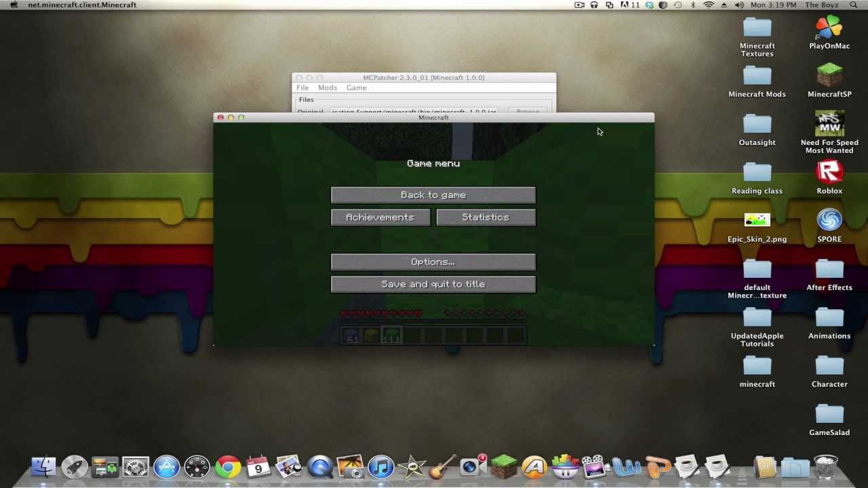Open the Spotlight search icon
Viewport: 868px width, 488px height.
(x=854, y=5)
